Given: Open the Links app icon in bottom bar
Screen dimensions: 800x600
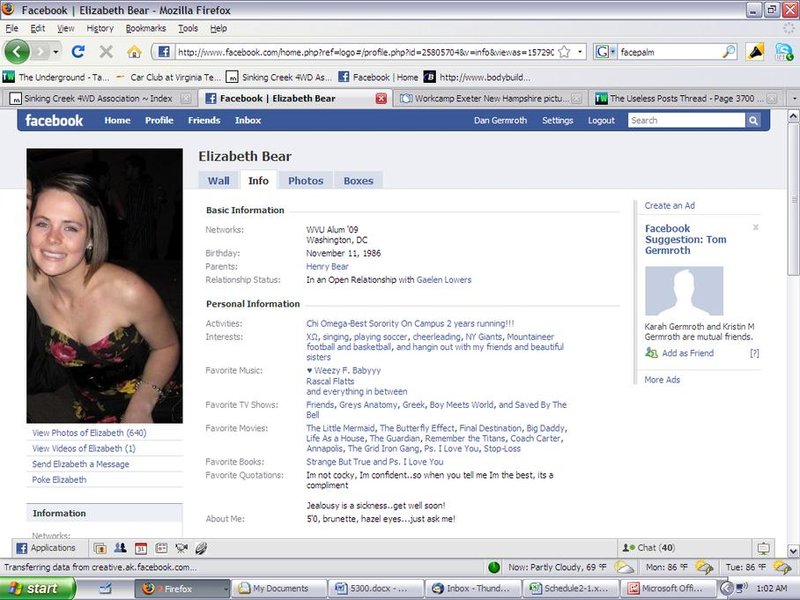Looking at the screenshot, I should click(202, 548).
